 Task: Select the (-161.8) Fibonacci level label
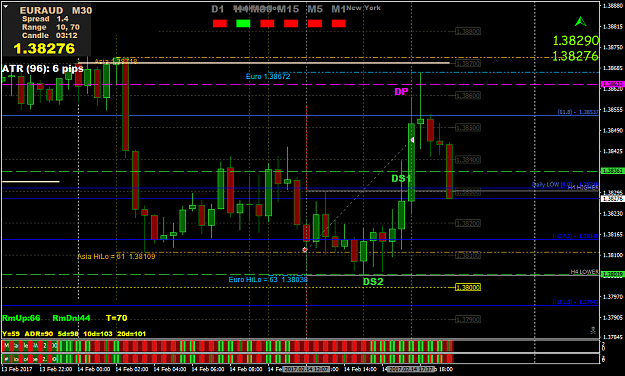point(576,302)
